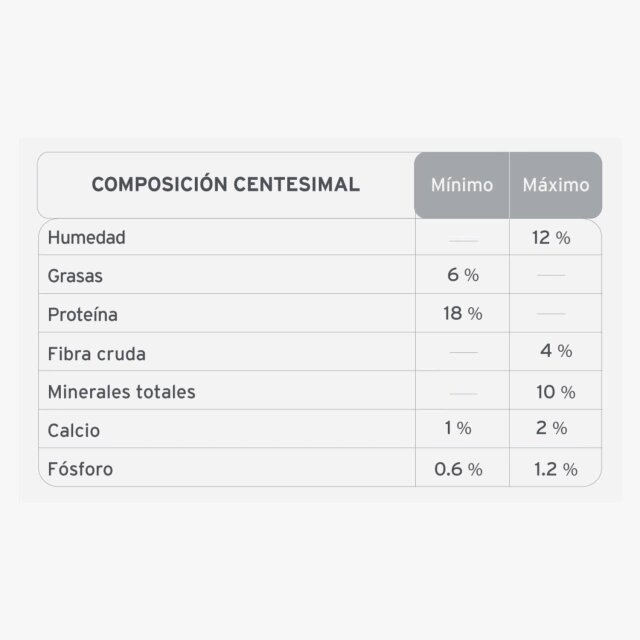Screen dimensions: 640x640
Task: Select the Máximo column header
Action: click(x=556, y=185)
